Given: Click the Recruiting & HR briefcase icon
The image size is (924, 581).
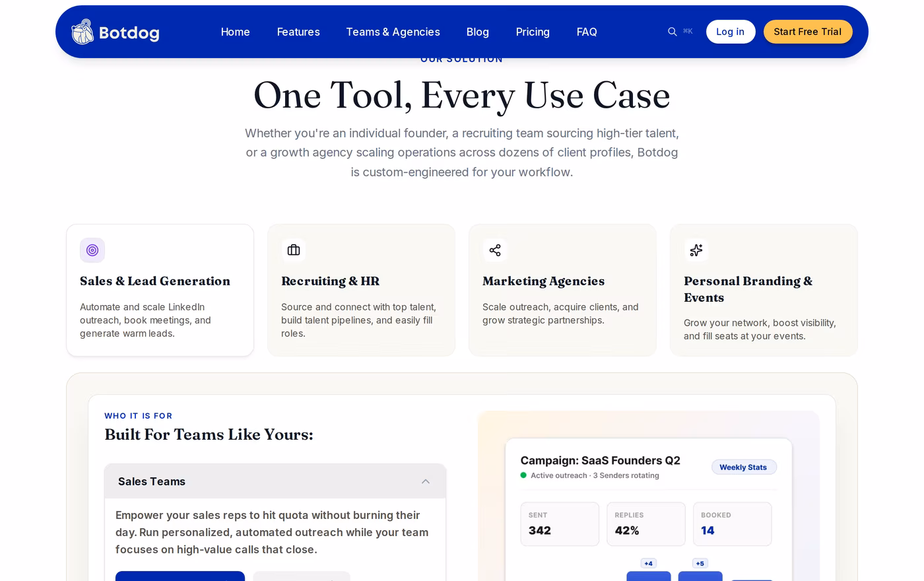Looking at the screenshot, I should tap(294, 250).
